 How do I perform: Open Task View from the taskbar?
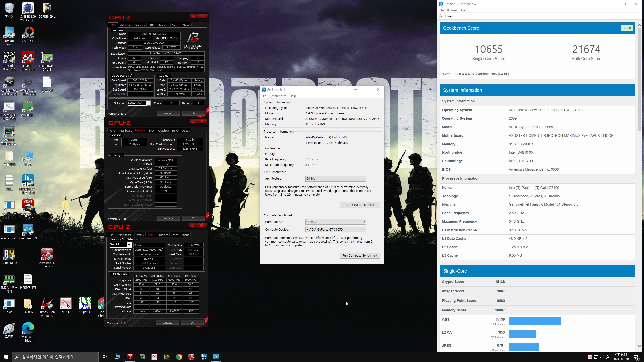tap(105, 357)
